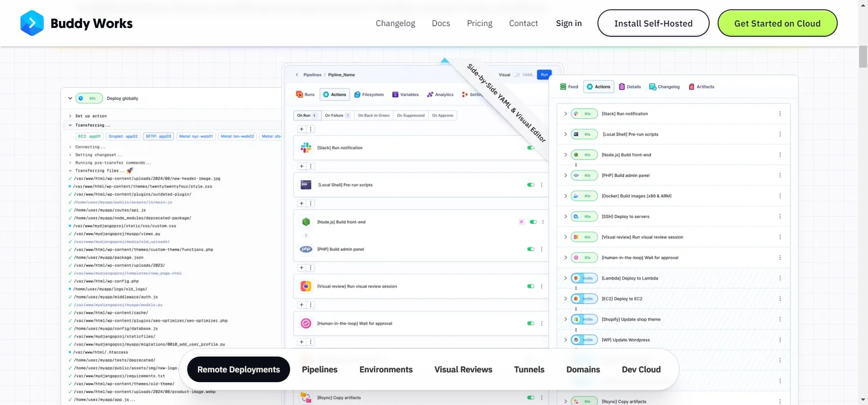
Task: Click the Changelog icon in right panel
Action: pos(652,87)
